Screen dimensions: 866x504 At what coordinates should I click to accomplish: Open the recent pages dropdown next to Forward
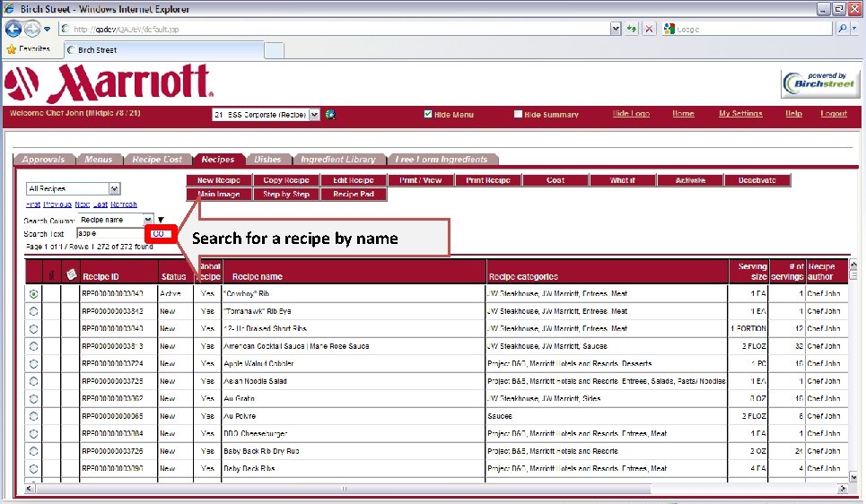pyautogui.click(x=47, y=29)
